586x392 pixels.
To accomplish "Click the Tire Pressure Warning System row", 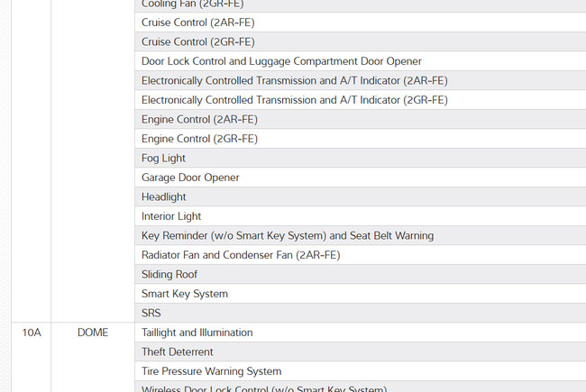I will click(211, 371).
